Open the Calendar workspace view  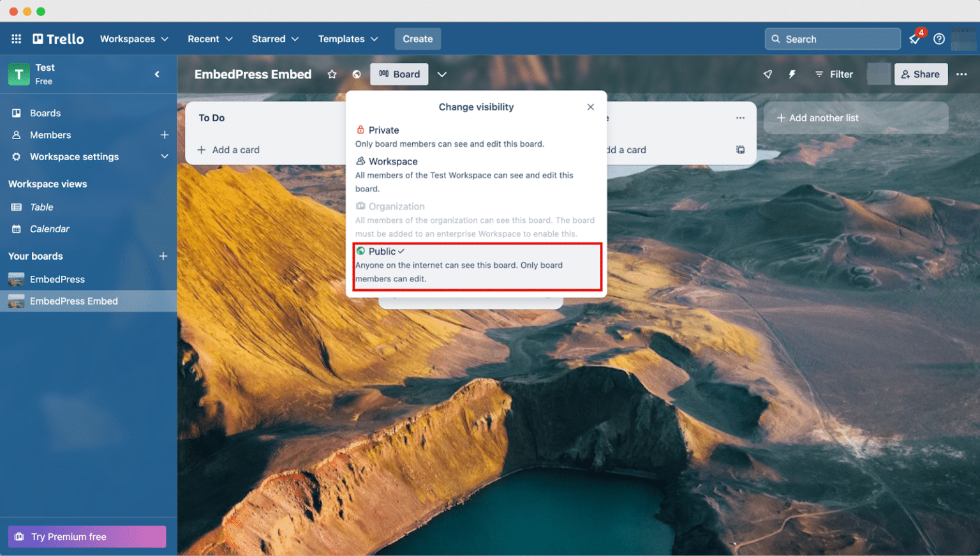(50, 229)
